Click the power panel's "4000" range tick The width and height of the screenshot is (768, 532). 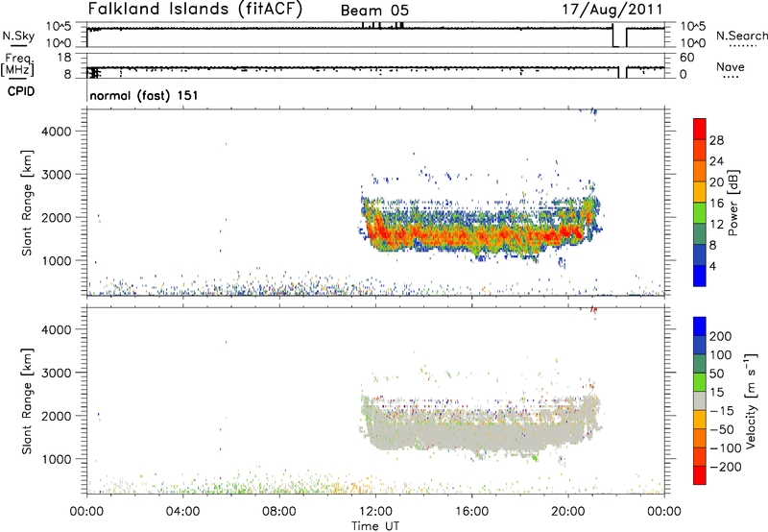(x=57, y=132)
